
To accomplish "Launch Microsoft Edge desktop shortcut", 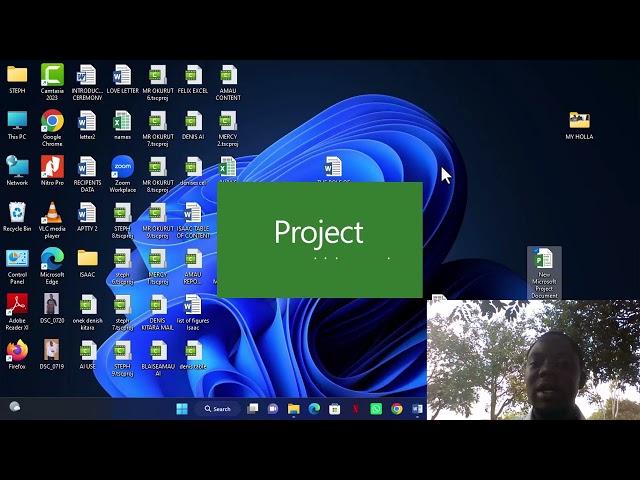I will click(52, 266).
